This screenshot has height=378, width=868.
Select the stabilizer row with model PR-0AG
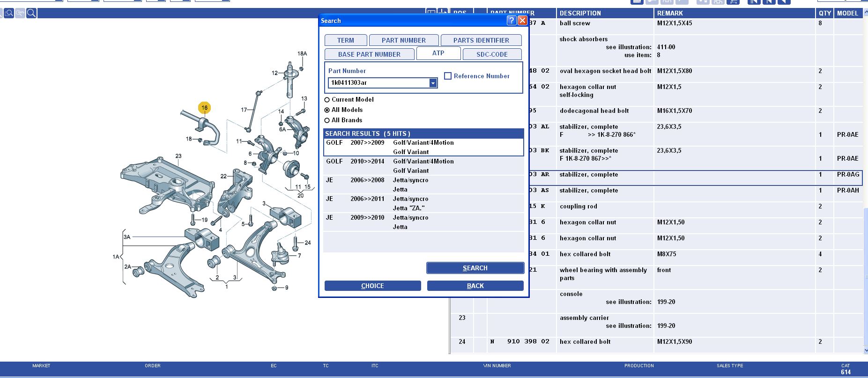696,178
